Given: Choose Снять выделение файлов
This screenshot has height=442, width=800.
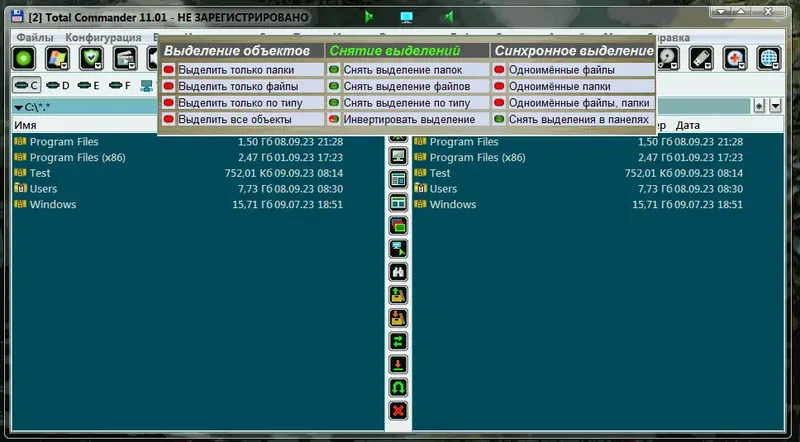Looking at the screenshot, I should tap(408, 86).
